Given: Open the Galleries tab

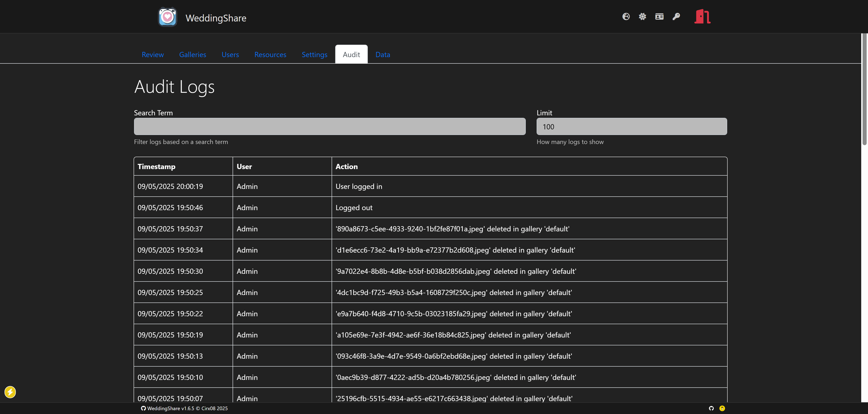Looking at the screenshot, I should (x=192, y=55).
